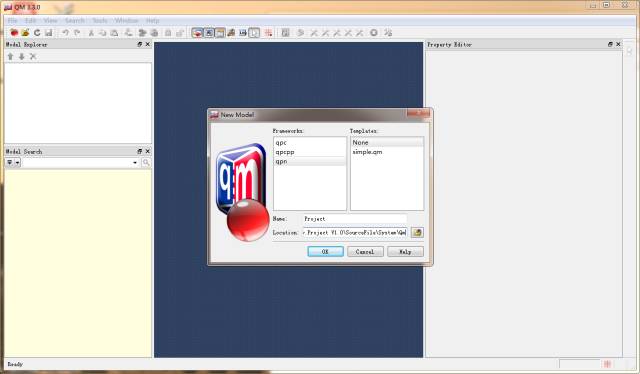This screenshot has height=374, width=640.
Task: Click the red grid snap toolbar icon
Action: pos(268,33)
